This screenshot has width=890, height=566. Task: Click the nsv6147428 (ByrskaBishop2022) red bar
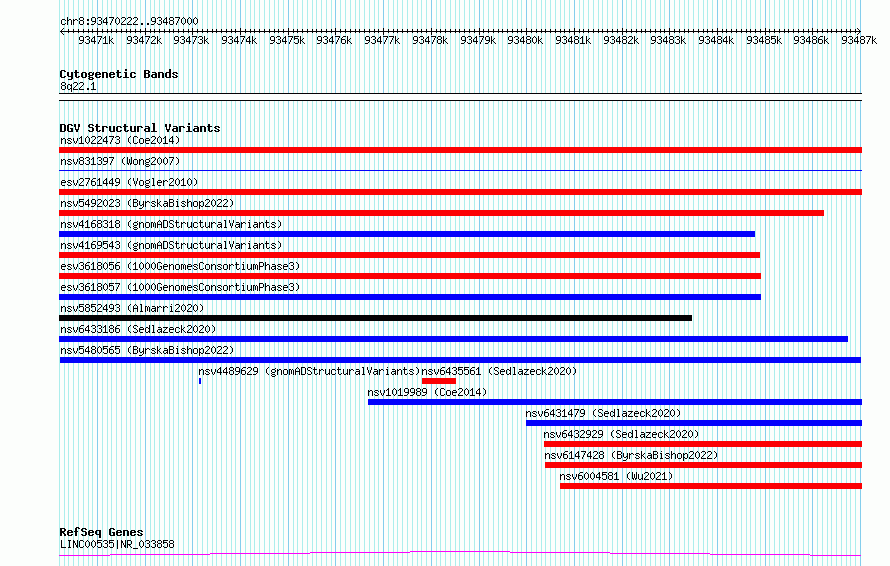pos(703,465)
